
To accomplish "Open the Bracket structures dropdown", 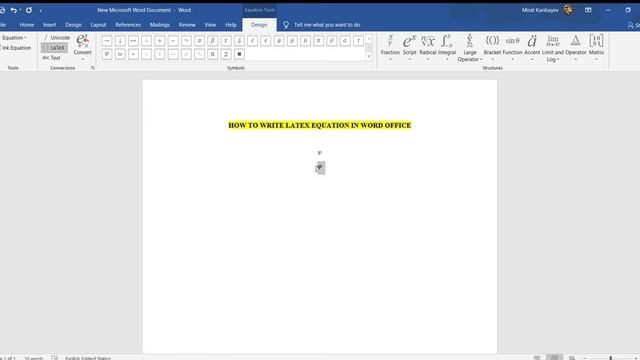I will (492, 48).
